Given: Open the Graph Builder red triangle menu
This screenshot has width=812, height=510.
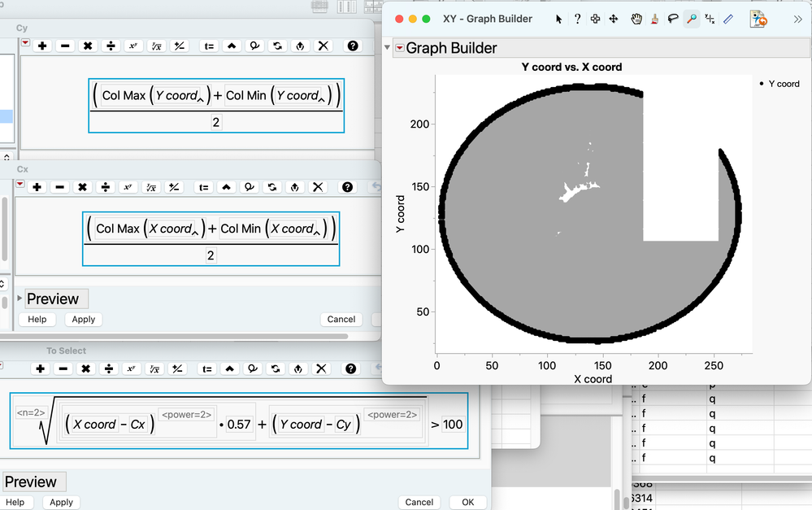Looking at the screenshot, I should point(400,48).
